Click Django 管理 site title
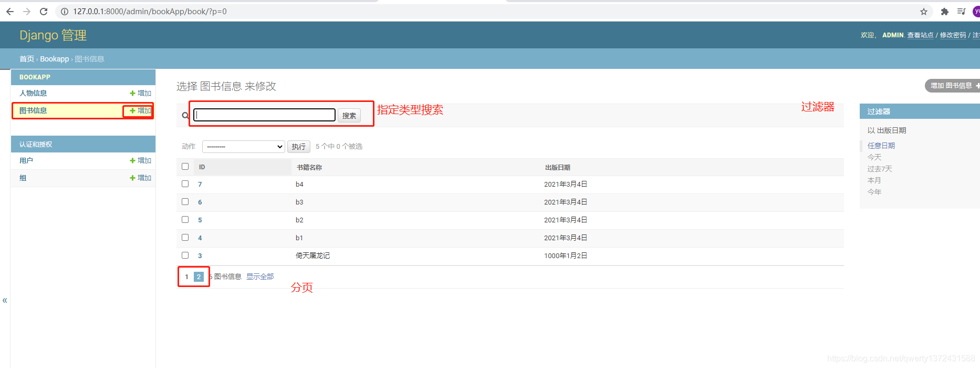 (x=53, y=35)
